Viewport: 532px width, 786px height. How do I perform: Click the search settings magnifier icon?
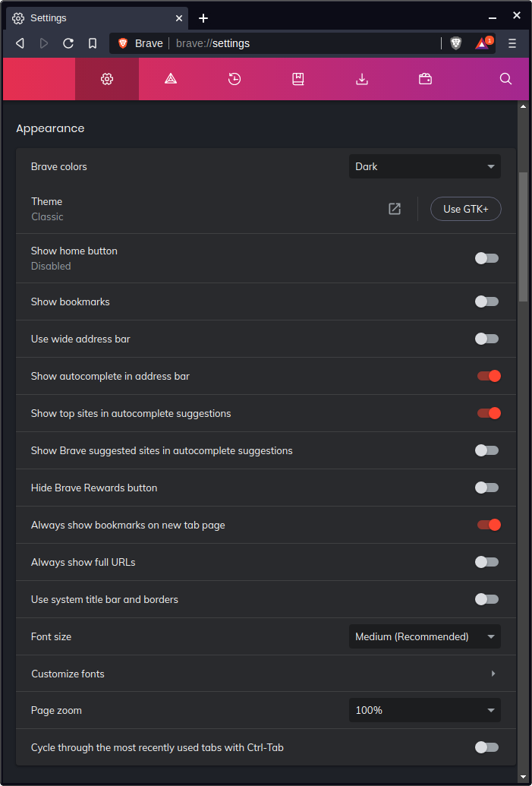tap(506, 79)
